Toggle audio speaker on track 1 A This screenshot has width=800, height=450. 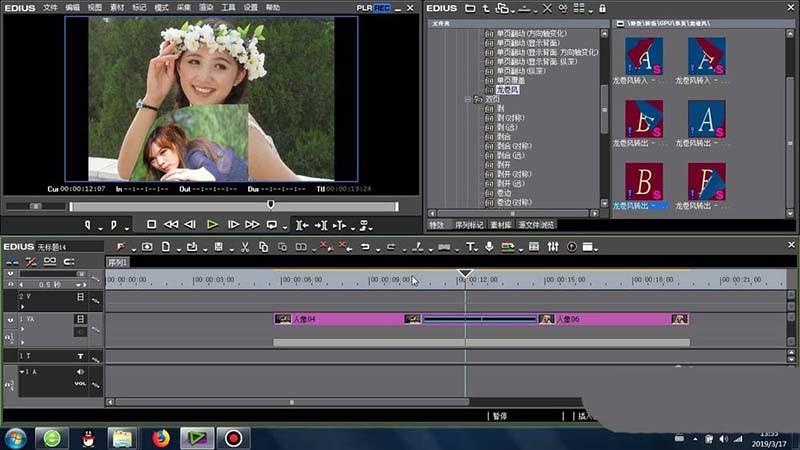pyautogui.click(x=80, y=372)
